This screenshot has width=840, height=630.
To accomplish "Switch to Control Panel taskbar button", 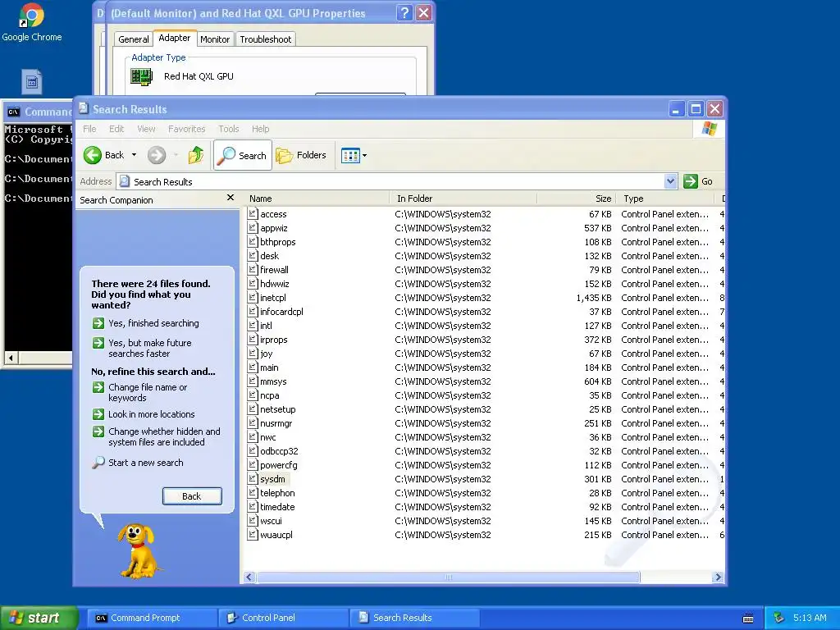I will [x=283, y=618].
